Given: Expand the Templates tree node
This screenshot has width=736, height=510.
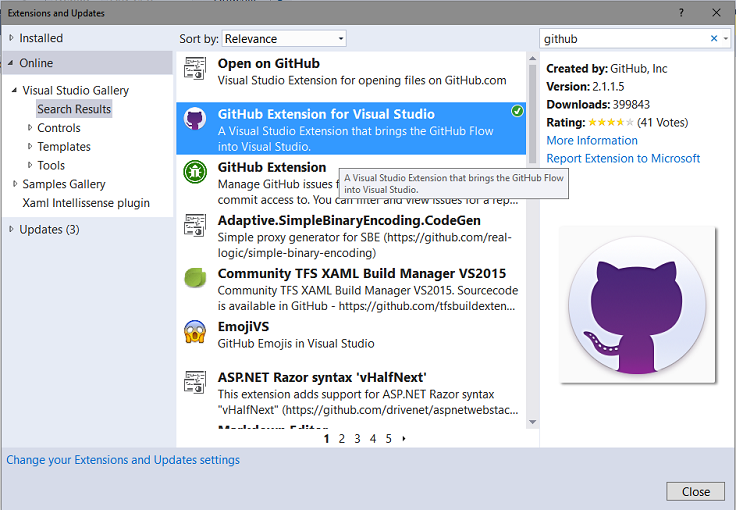Looking at the screenshot, I should tap(30, 146).
